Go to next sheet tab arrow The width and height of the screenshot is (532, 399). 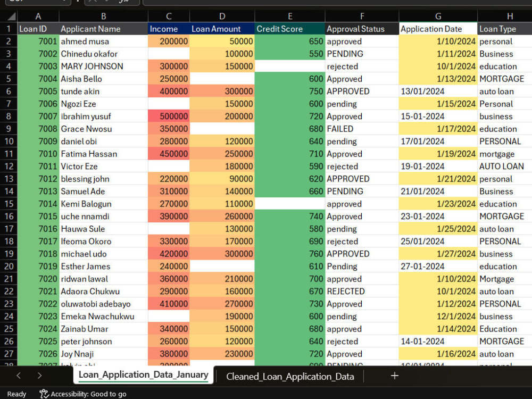point(40,376)
